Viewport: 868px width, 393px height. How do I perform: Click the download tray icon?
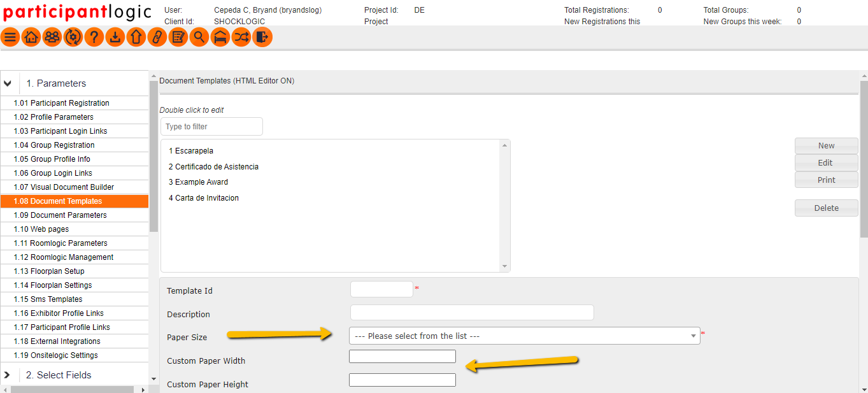point(115,37)
